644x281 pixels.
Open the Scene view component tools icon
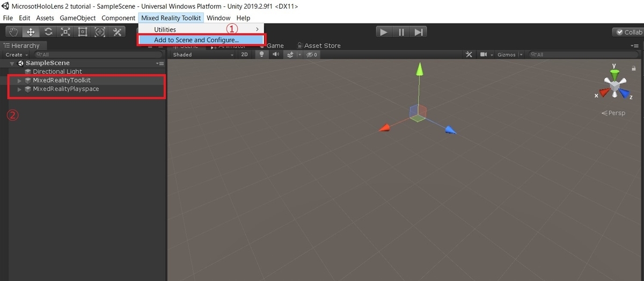point(469,55)
